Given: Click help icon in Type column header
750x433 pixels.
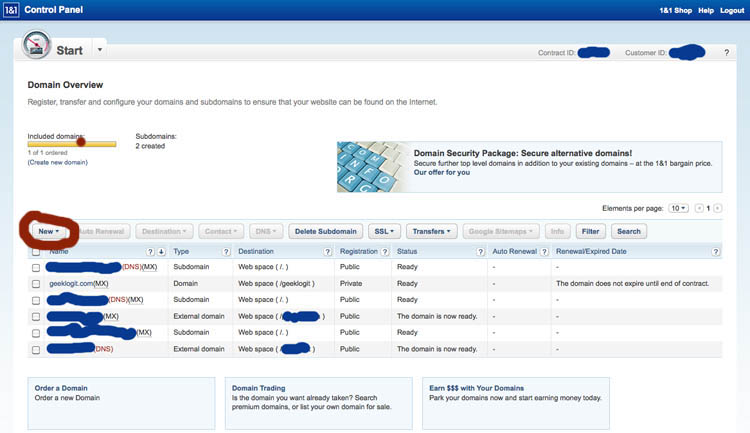Looking at the screenshot, I should (226, 252).
